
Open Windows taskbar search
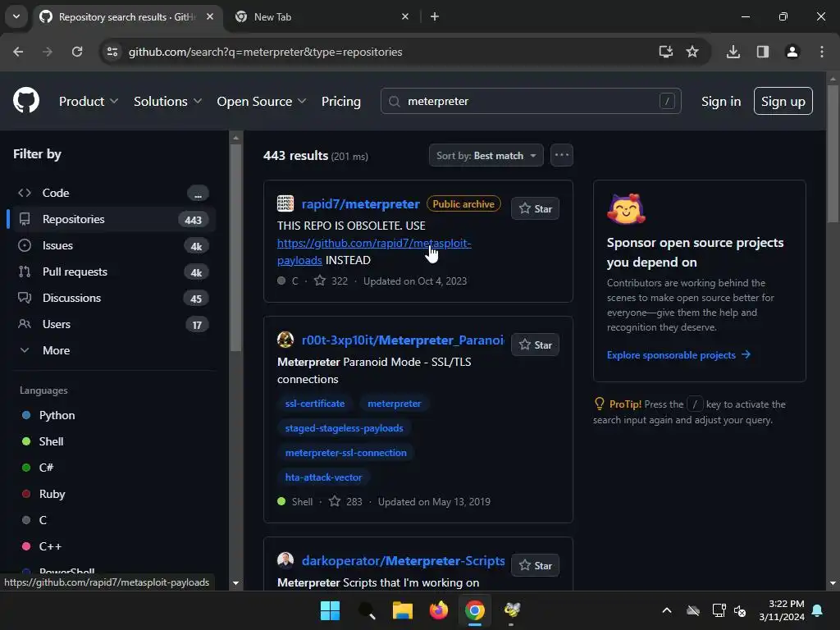click(x=367, y=610)
